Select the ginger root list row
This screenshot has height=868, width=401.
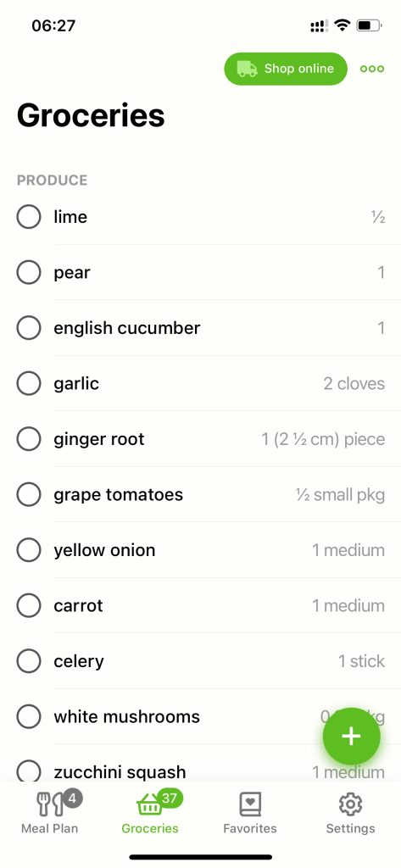(x=200, y=439)
